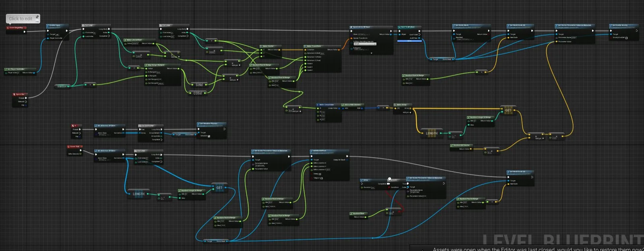Click the Delay node Duration field
This screenshot has width=644, height=251.
(x=373, y=187)
